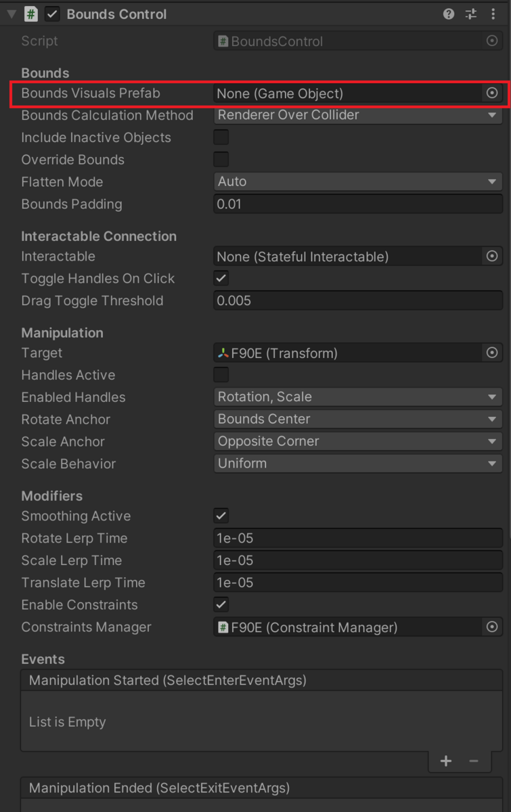The width and height of the screenshot is (511, 812).
Task: Open the Scale Behavior dropdown
Action: point(358,464)
